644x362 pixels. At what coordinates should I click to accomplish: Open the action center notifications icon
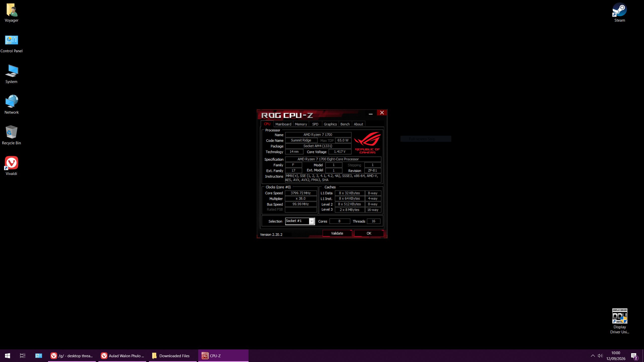click(x=634, y=356)
